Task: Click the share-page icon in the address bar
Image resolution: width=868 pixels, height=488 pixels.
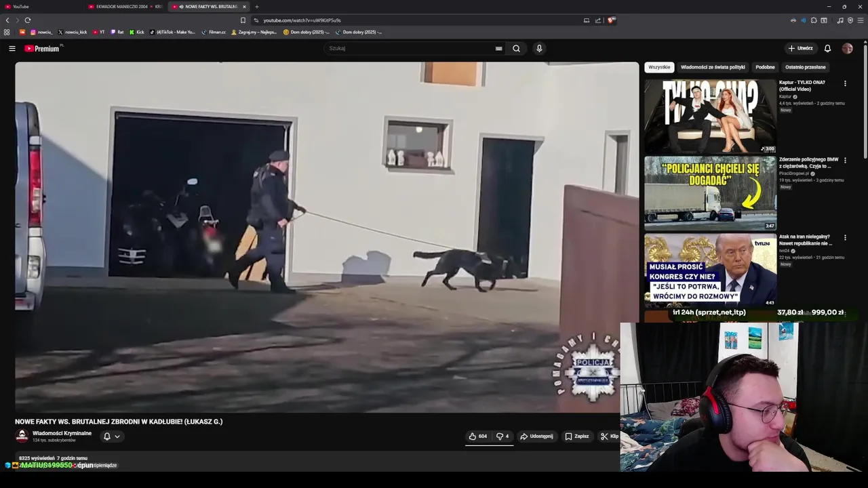Action: 598,20
